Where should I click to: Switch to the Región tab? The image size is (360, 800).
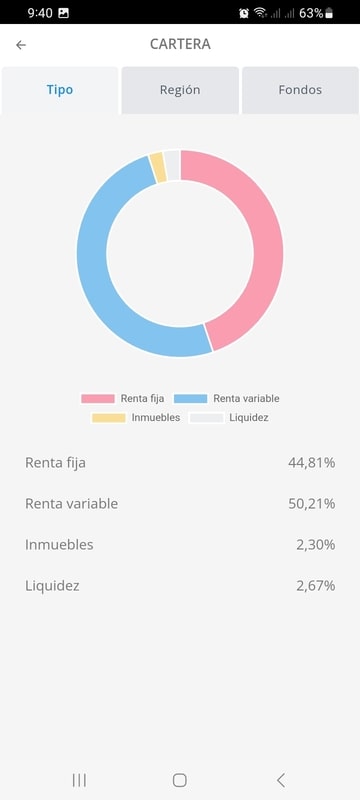[x=180, y=90]
